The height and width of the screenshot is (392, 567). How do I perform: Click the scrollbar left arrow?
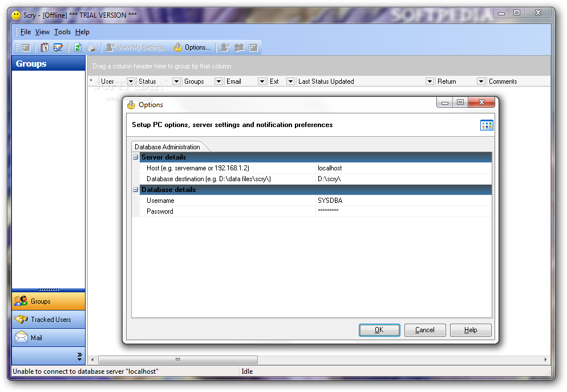[x=92, y=360]
